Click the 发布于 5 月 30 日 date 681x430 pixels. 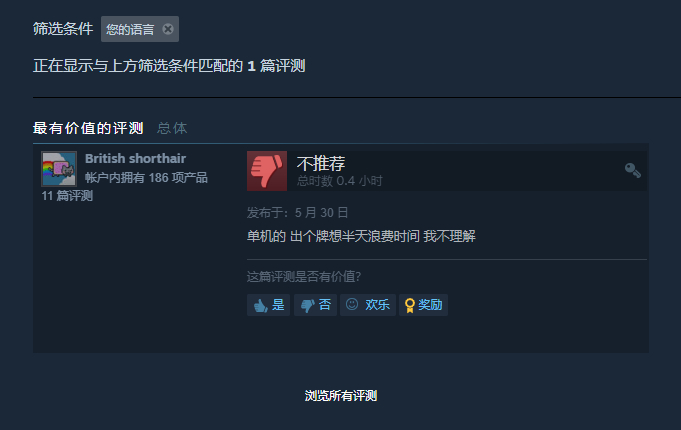pyautogui.click(x=298, y=213)
